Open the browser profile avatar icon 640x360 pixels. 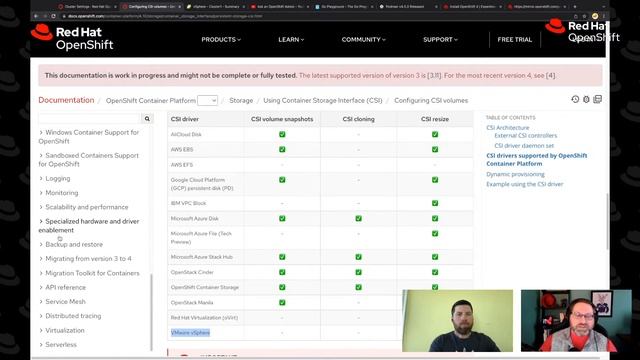pyautogui.click(x=595, y=16)
